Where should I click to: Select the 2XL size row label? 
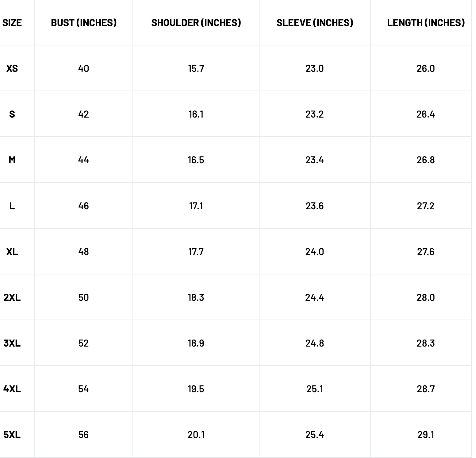12,297
